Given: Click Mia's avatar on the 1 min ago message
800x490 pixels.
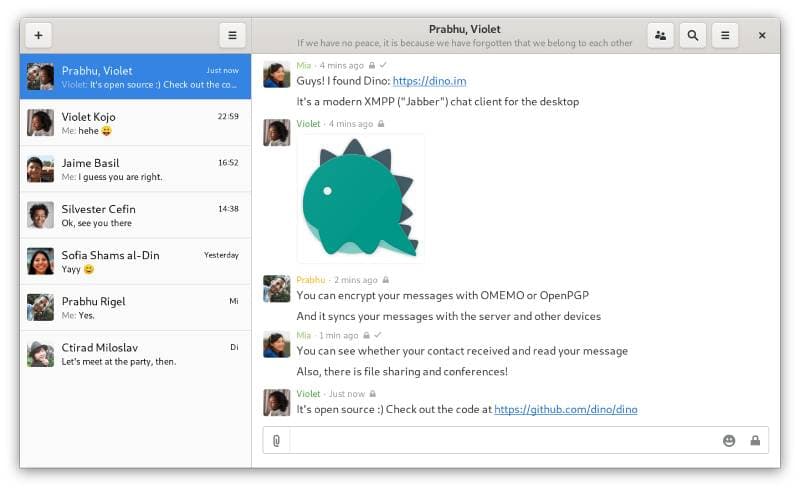Looking at the screenshot, I should pos(277,344).
